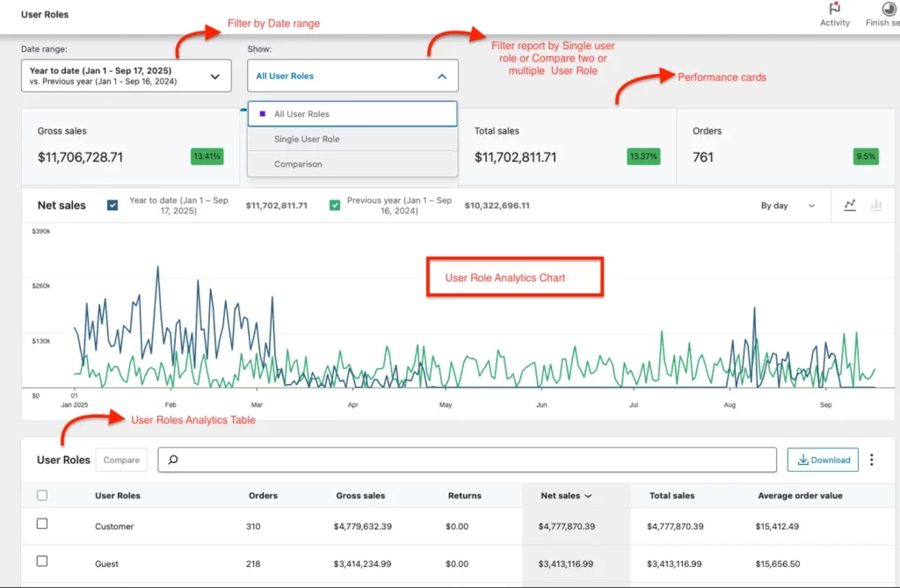The height and width of the screenshot is (588, 900).
Task: Switch chart to bar chart view
Action: coord(875,205)
